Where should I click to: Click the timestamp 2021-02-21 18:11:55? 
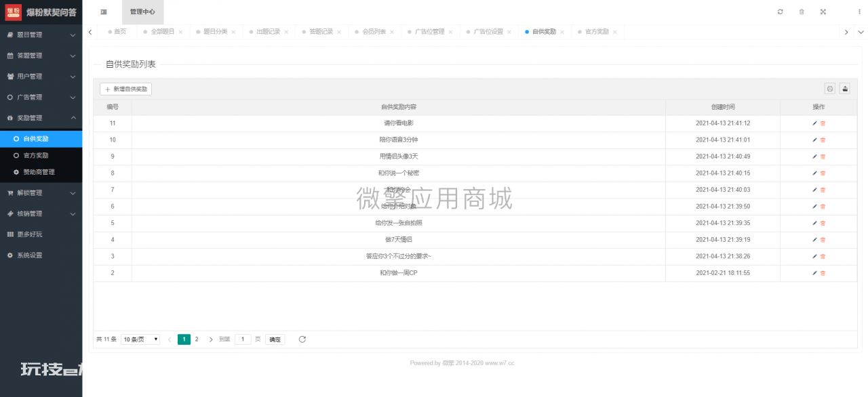[723, 273]
